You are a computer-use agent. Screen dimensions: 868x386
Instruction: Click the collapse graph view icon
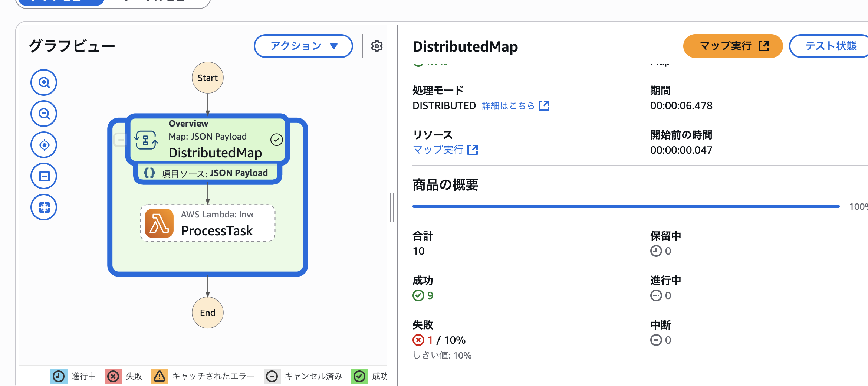click(x=44, y=176)
